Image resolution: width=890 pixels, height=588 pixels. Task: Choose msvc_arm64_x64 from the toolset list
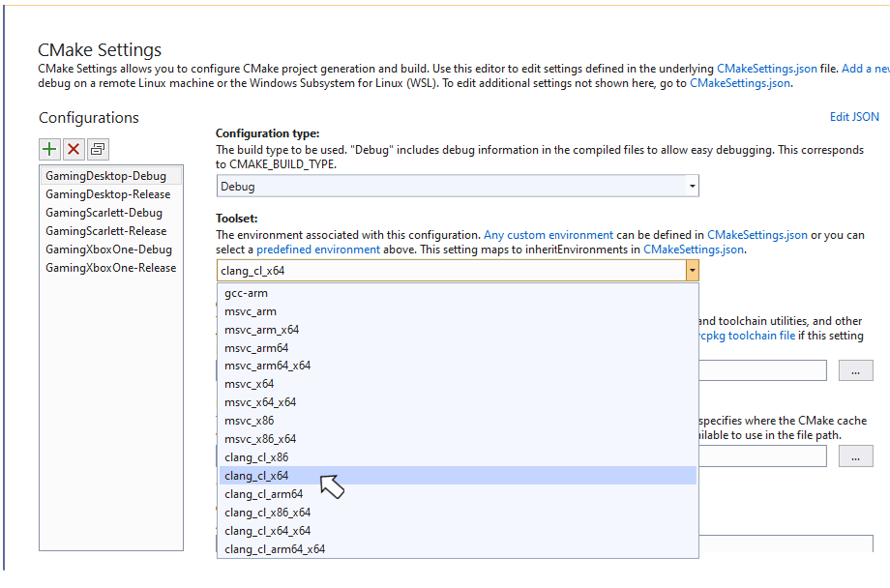pyautogui.click(x=458, y=366)
